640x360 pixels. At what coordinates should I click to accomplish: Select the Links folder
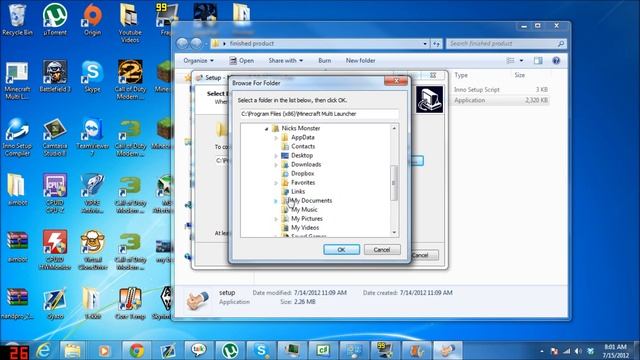click(x=298, y=191)
